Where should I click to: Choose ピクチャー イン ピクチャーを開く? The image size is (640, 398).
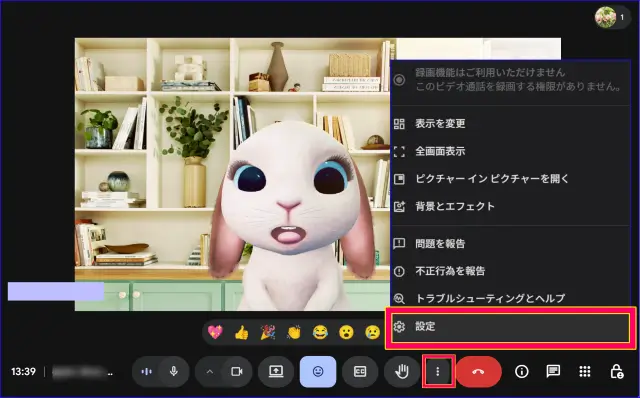[511, 179]
